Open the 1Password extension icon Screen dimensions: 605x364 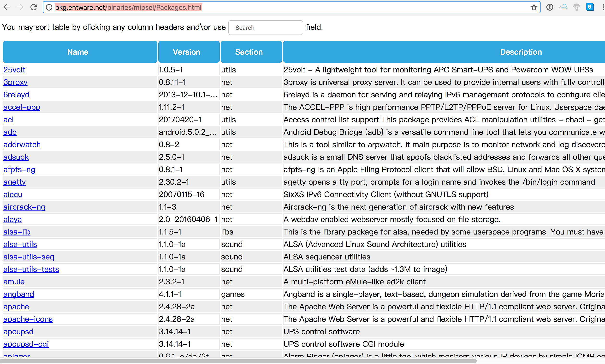[550, 7]
